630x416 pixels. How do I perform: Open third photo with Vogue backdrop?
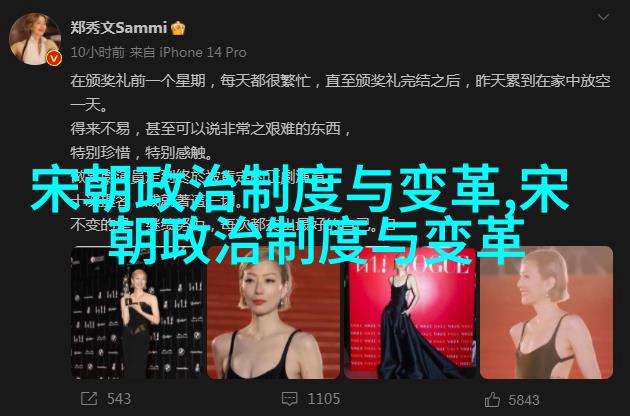(x=410, y=313)
